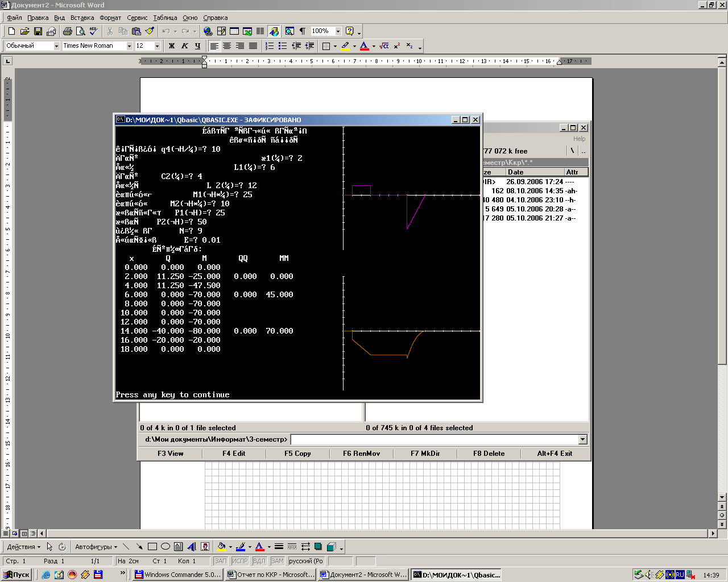The image size is (728, 582).
Task: Insert a table using the toolbar icon
Action: pyautogui.click(x=234, y=31)
